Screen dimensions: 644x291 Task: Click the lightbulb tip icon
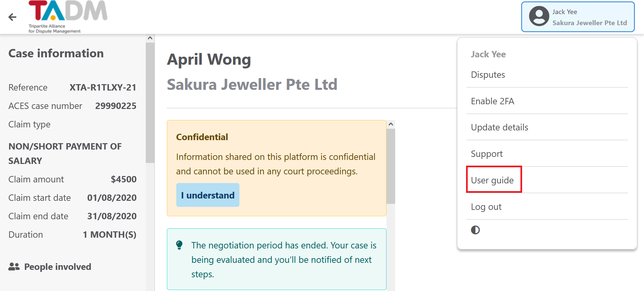(x=179, y=245)
